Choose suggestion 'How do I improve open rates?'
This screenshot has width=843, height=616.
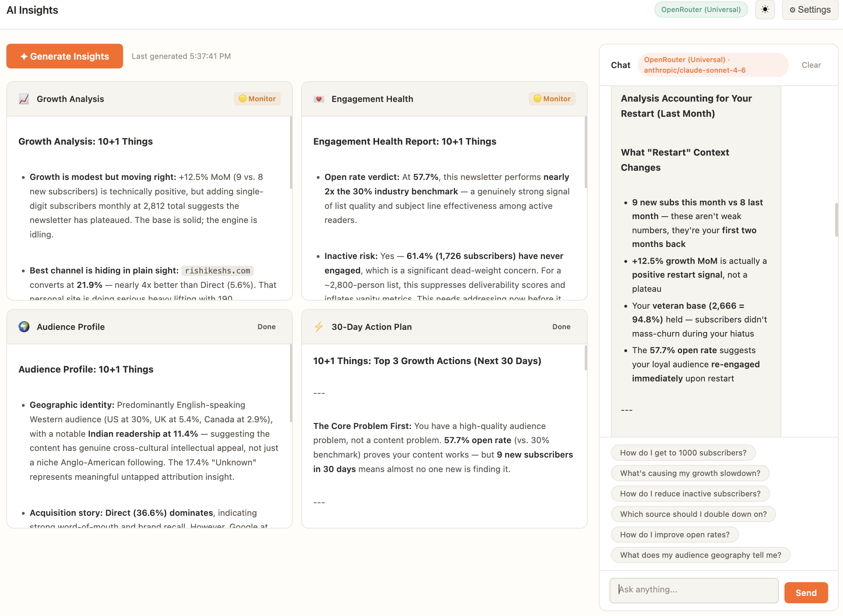(x=674, y=535)
